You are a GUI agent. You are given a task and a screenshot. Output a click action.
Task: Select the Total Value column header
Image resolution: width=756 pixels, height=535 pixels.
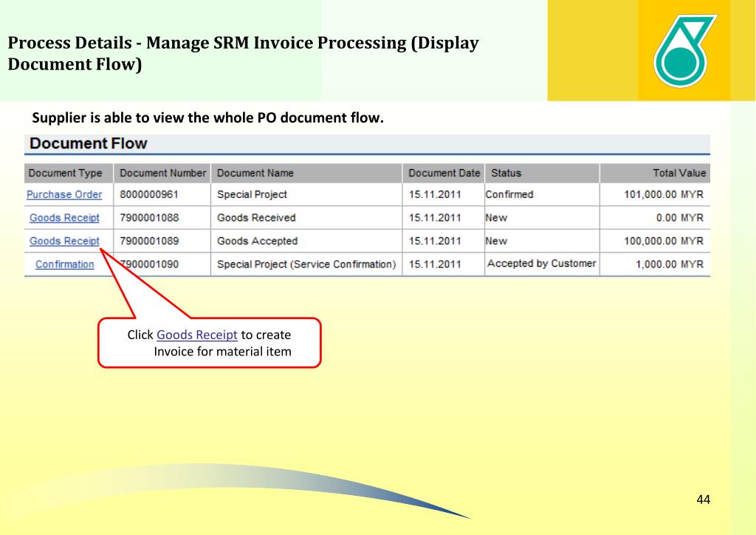pos(656,173)
